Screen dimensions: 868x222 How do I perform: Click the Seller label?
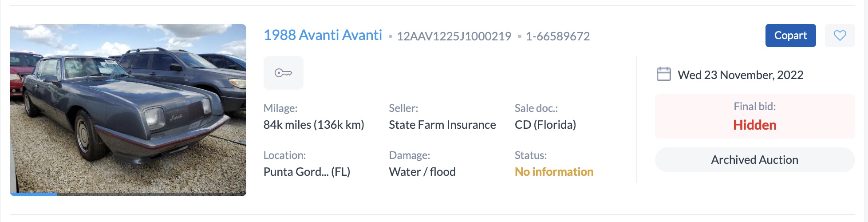click(403, 108)
